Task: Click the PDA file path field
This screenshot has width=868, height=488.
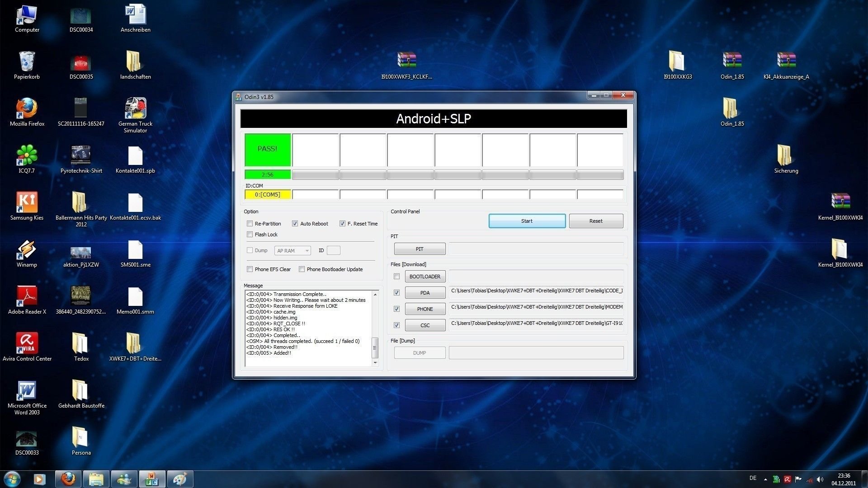Action: [536, 293]
